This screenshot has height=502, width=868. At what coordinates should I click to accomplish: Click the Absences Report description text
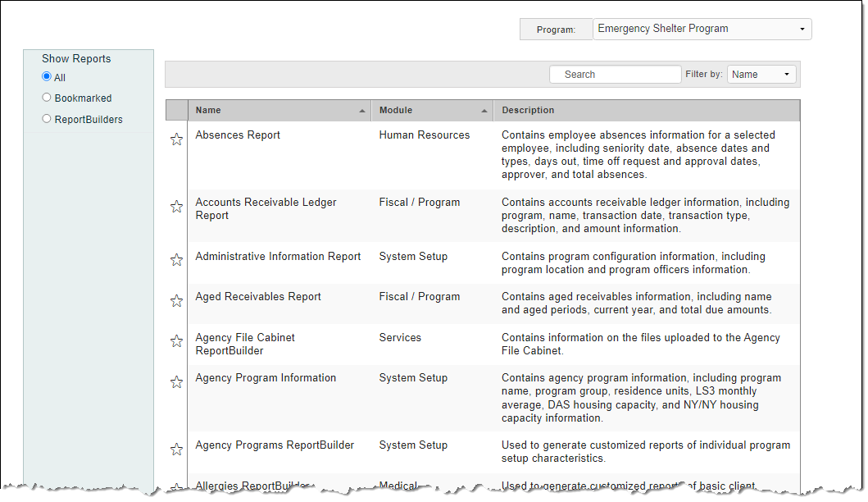point(639,154)
